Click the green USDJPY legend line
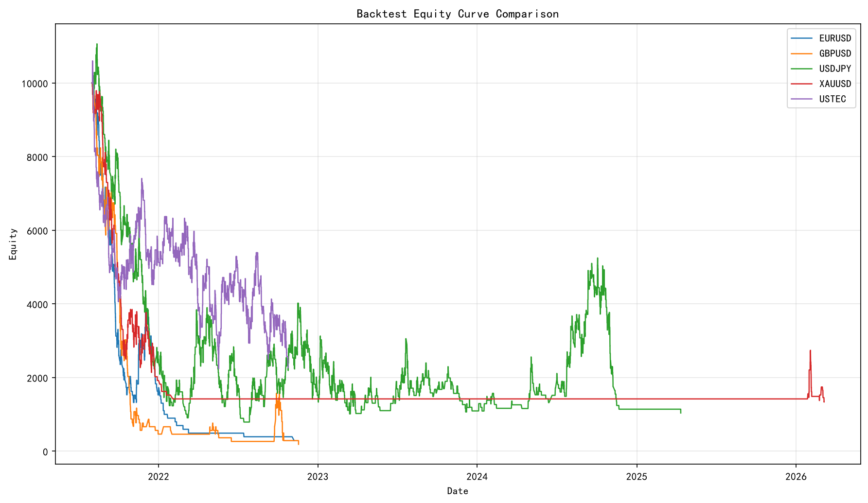Screen dimensions: 868x503 click(802, 69)
